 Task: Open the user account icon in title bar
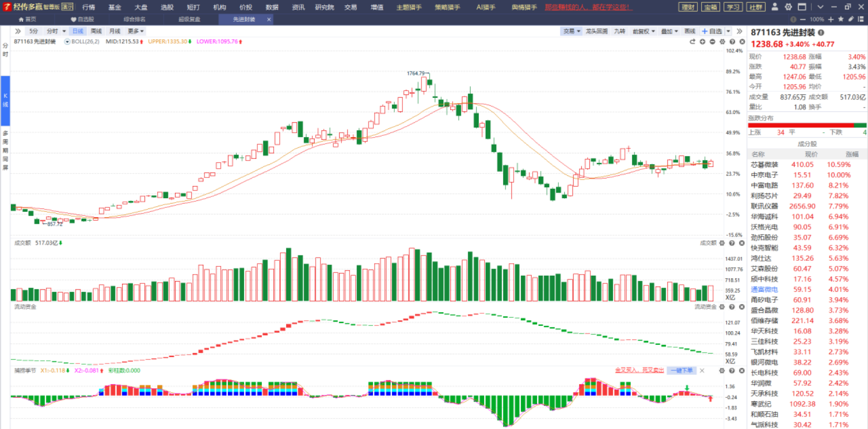click(775, 7)
